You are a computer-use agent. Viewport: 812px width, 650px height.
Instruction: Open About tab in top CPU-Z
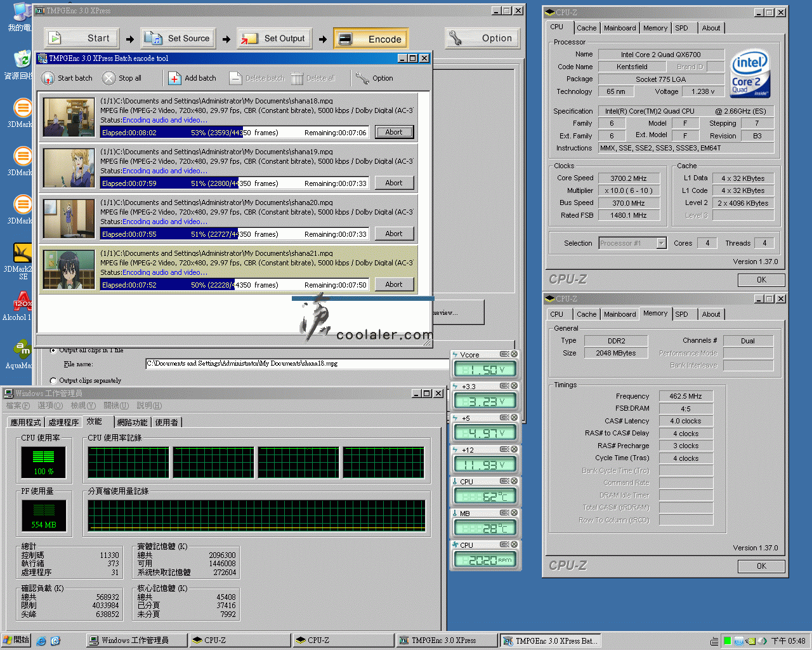pos(710,28)
